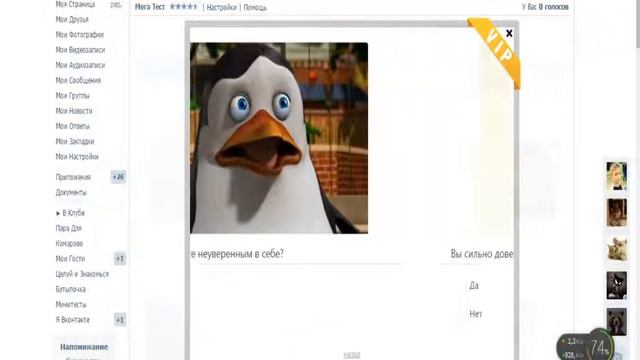Open Мои Видеозаписи
This screenshot has width=640, height=360.
[x=80, y=50]
